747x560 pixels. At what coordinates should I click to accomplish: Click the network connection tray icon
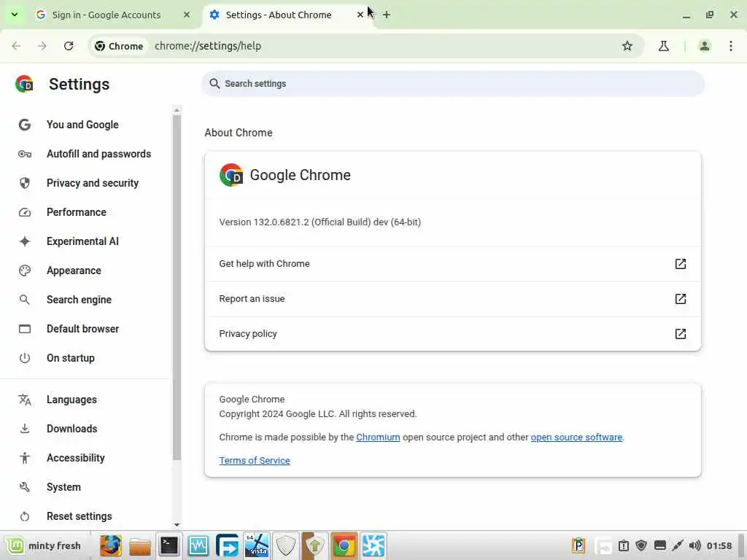678,545
